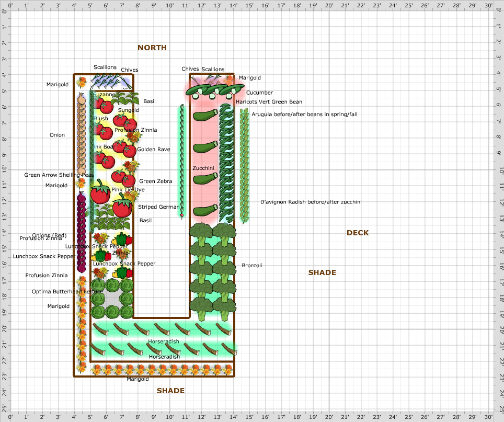Select the Broccoli text label

coord(251,266)
